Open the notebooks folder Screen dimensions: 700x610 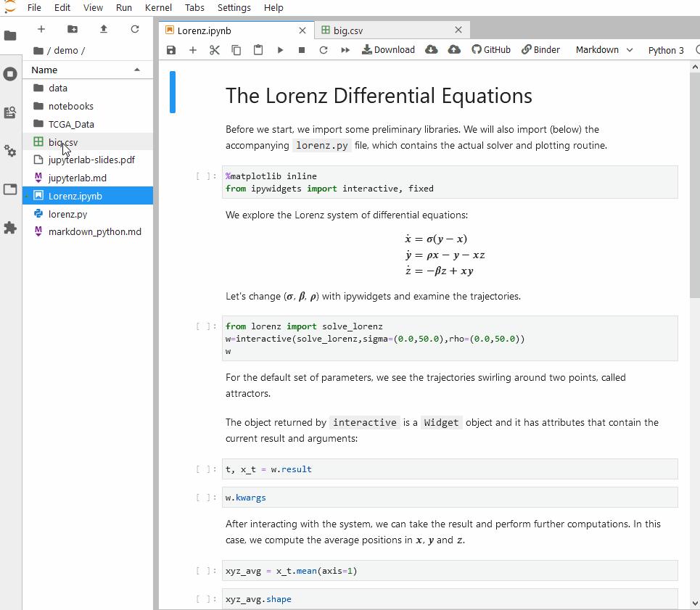pyautogui.click(x=70, y=106)
